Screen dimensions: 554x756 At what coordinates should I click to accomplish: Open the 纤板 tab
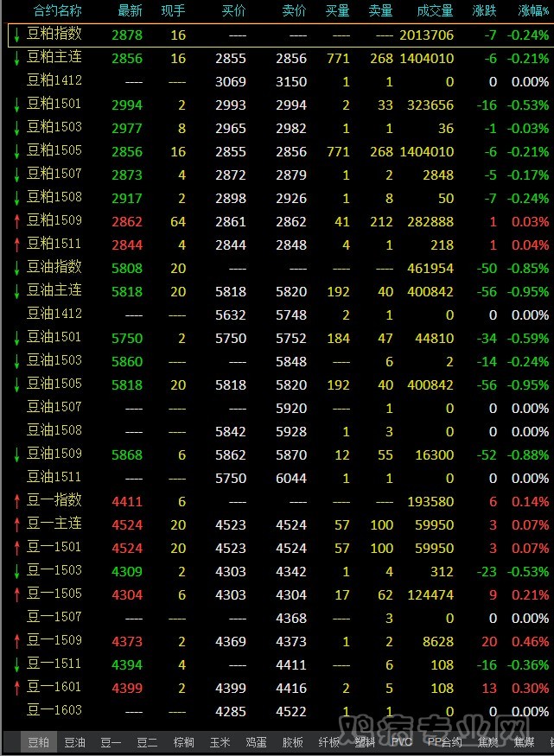pyautogui.click(x=328, y=742)
